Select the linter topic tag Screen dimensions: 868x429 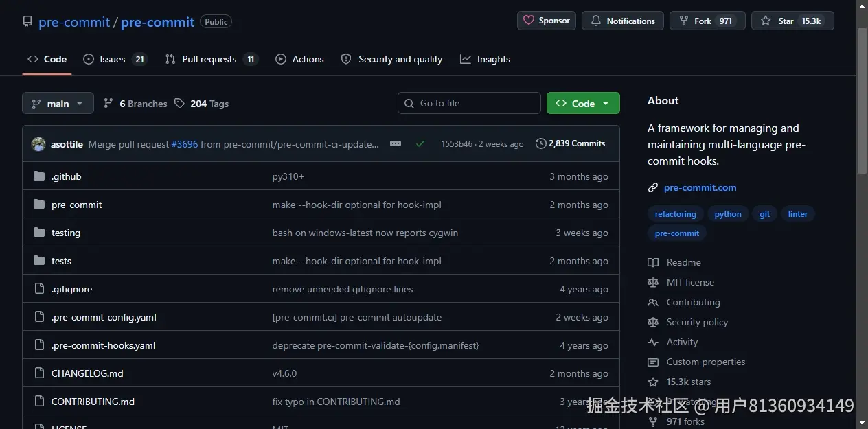pyautogui.click(x=797, y=214)
